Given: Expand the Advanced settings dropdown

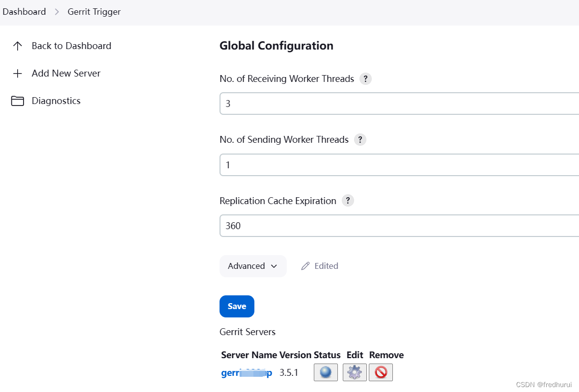Looking at the screenshot, I should click(253, 266).
